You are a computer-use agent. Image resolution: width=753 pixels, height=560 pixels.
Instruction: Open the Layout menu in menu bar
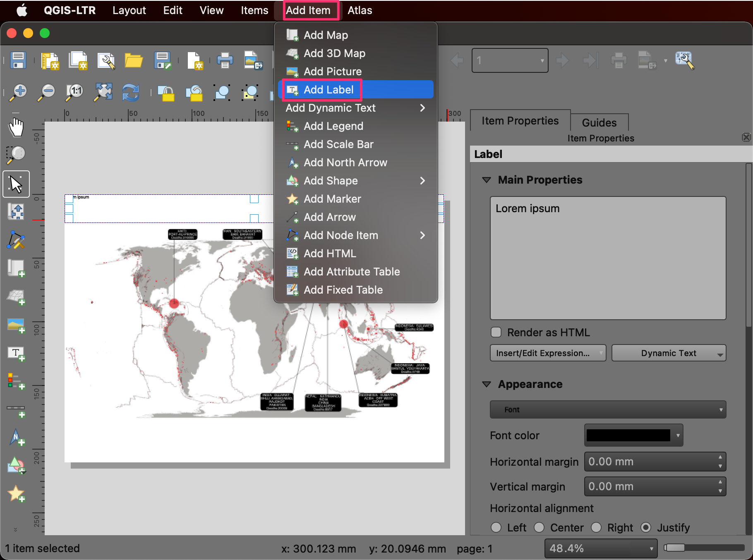click(x=129, y=10)
